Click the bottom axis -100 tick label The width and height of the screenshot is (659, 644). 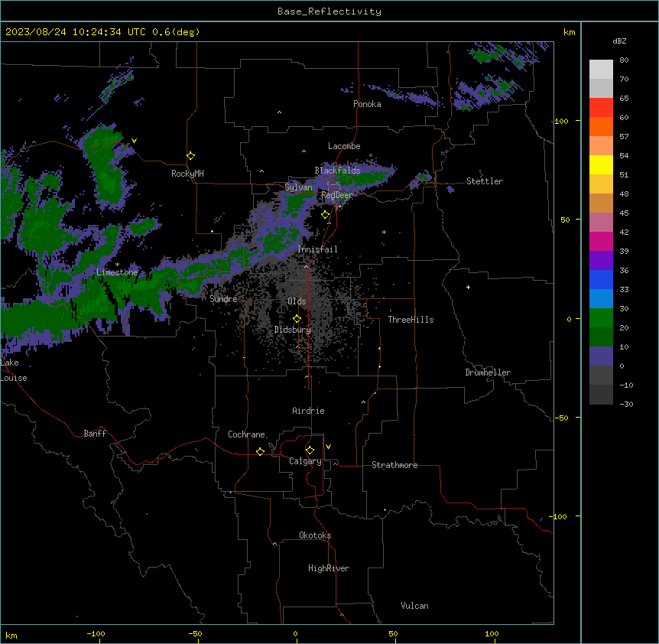tap(96, 633)
